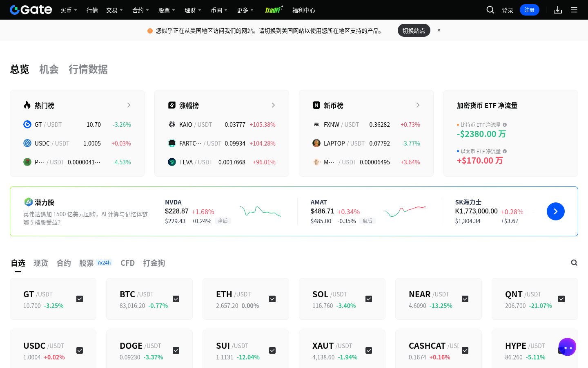Click the LAPTOP coin icon
The width and height of the screenshot is (588, 368).
tap(316, 143)
